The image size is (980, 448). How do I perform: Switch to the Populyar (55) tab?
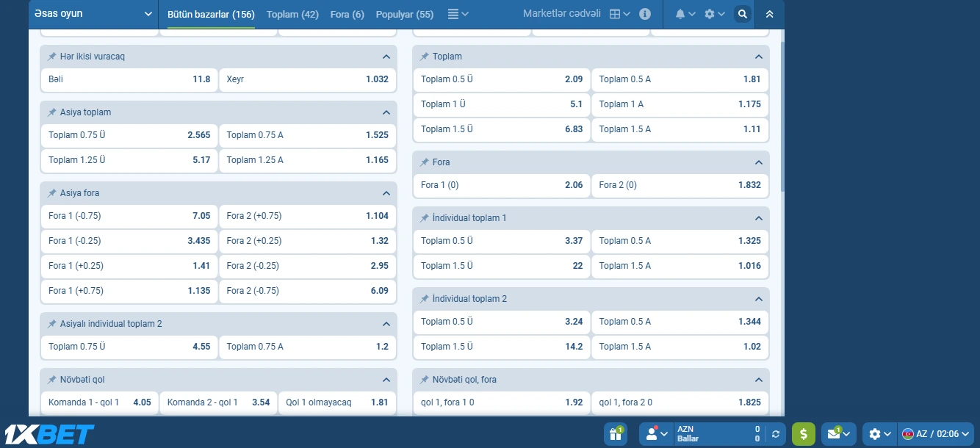pos(404,14)
